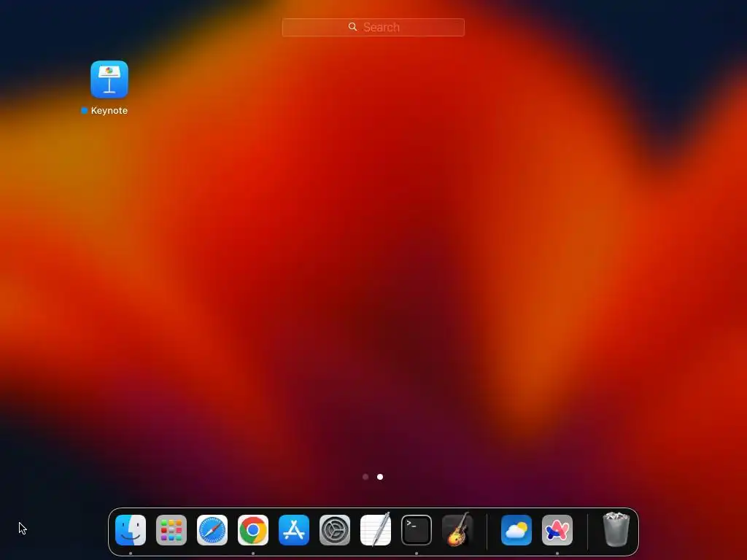
Task: Open the Trash in the Dock
Action: pos(616,529)
